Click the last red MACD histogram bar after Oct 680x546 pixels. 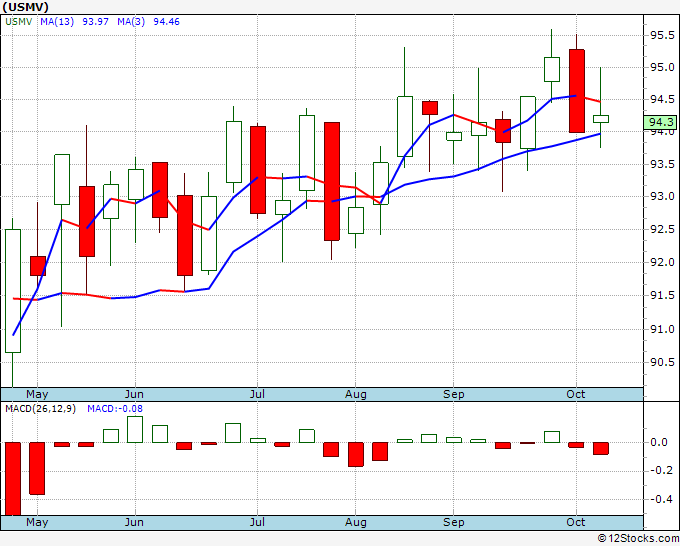tap(601, 448)
